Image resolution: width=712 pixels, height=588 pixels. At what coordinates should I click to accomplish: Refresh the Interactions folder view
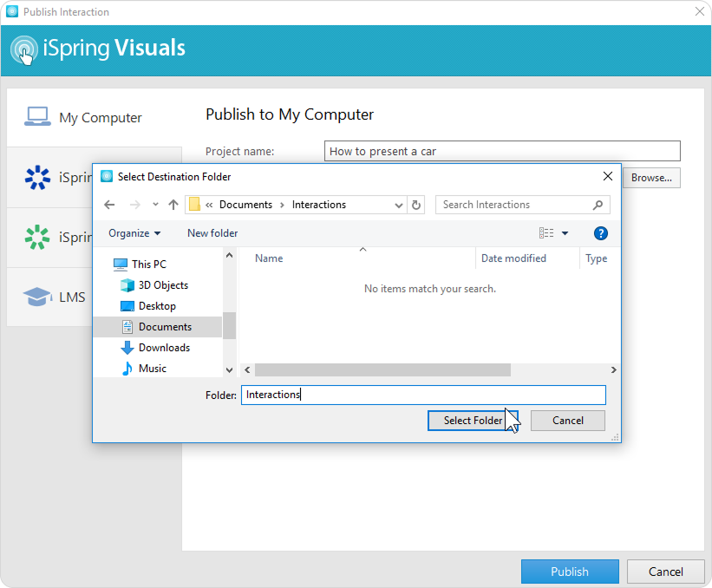pyautogui.click(x=416, y=205)
